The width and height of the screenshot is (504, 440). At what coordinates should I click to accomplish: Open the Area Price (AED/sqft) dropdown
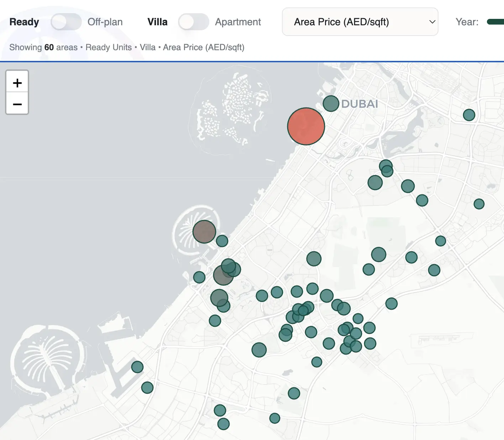[x=360, y=22]
